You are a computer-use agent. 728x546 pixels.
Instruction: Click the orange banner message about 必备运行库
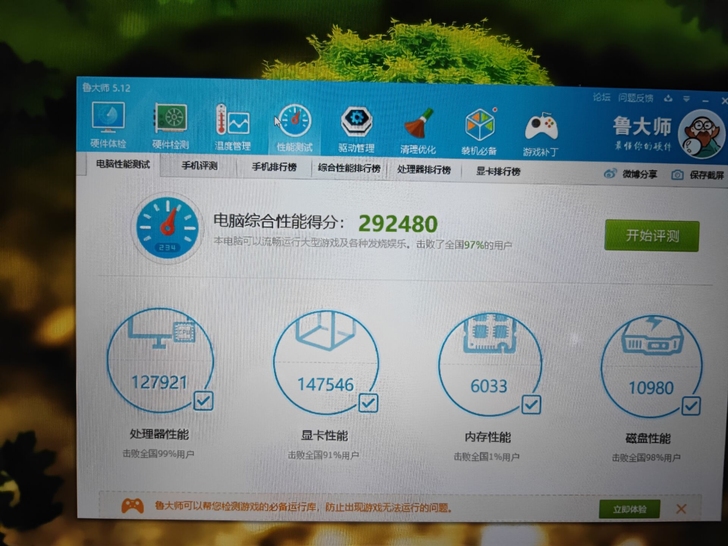pos(303,507)
